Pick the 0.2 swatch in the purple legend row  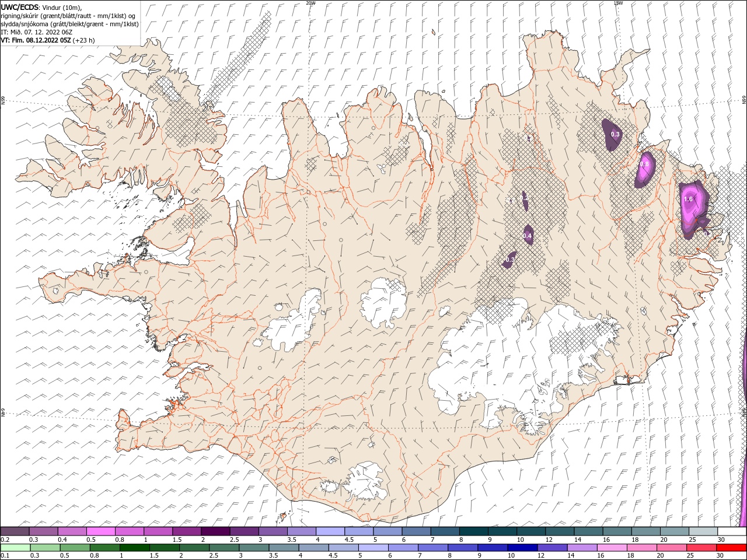click(15, 531)
